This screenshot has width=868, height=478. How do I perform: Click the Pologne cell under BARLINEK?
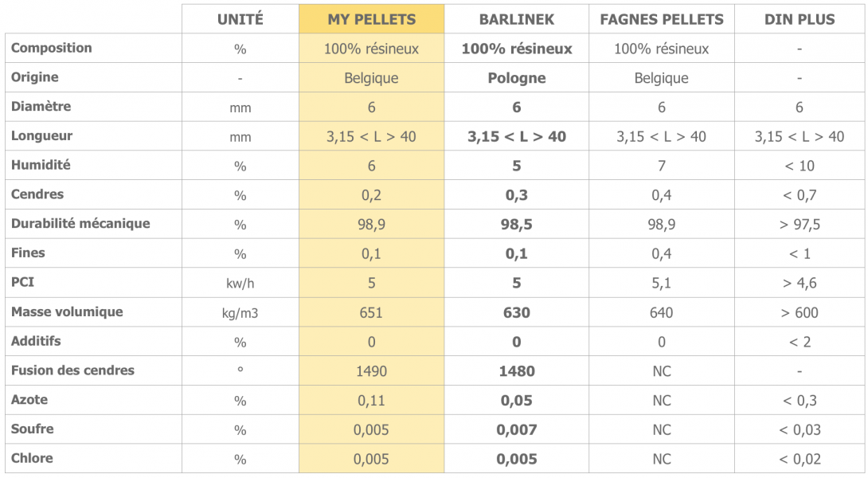click(x=517, y=78)
